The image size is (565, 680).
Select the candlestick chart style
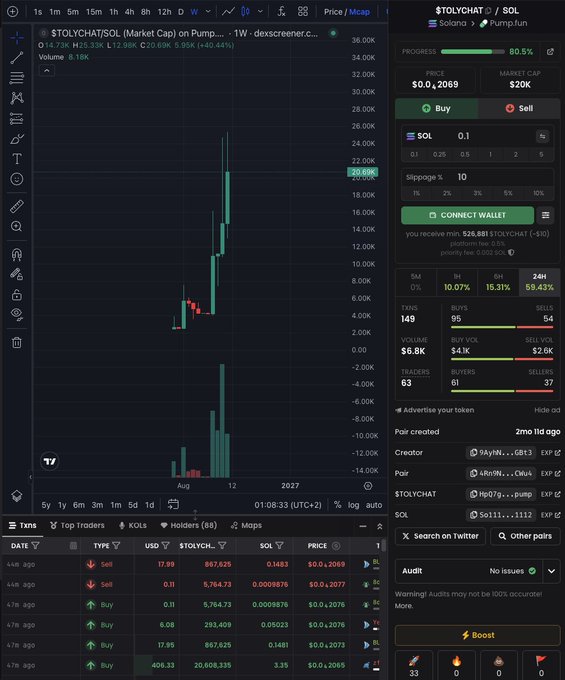tap(245, 12)
